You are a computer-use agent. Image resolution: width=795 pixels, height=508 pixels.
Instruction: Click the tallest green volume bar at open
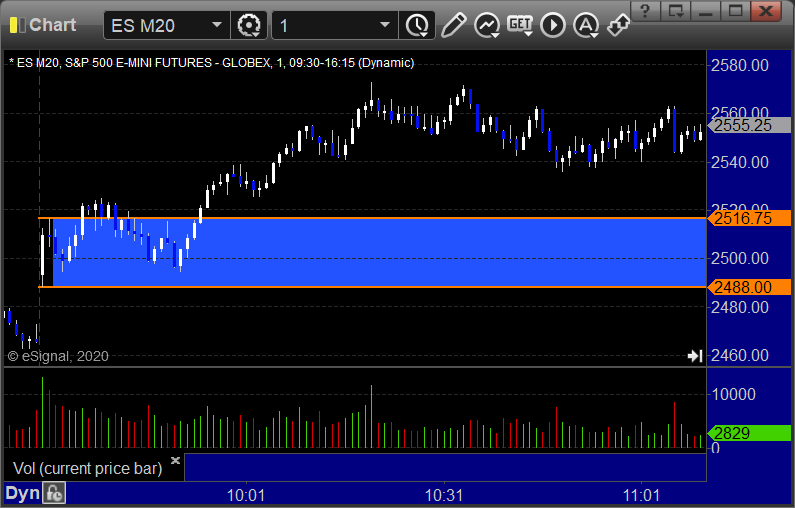(43, 412)
